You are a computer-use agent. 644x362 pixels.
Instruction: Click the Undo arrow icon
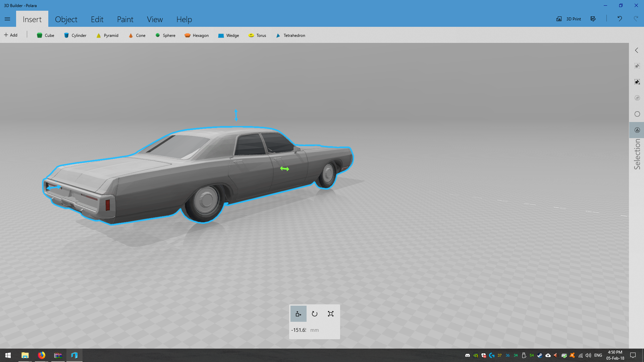620,19
